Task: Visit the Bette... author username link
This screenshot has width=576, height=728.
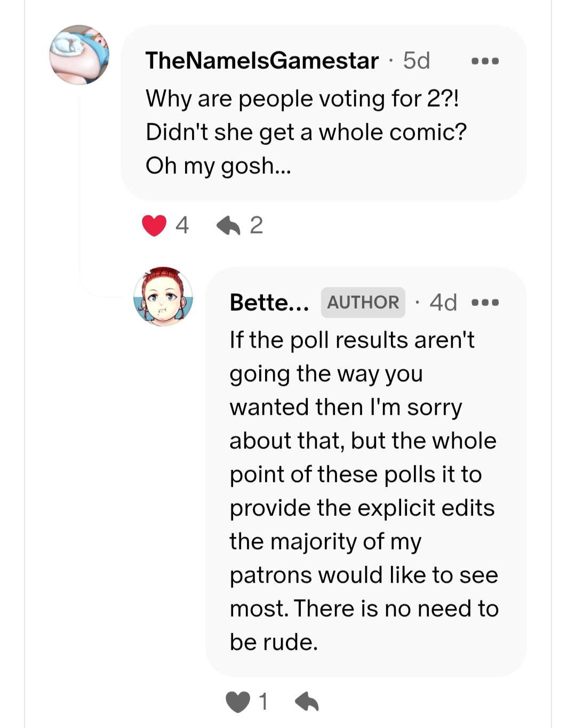Action: pos(269,303)
